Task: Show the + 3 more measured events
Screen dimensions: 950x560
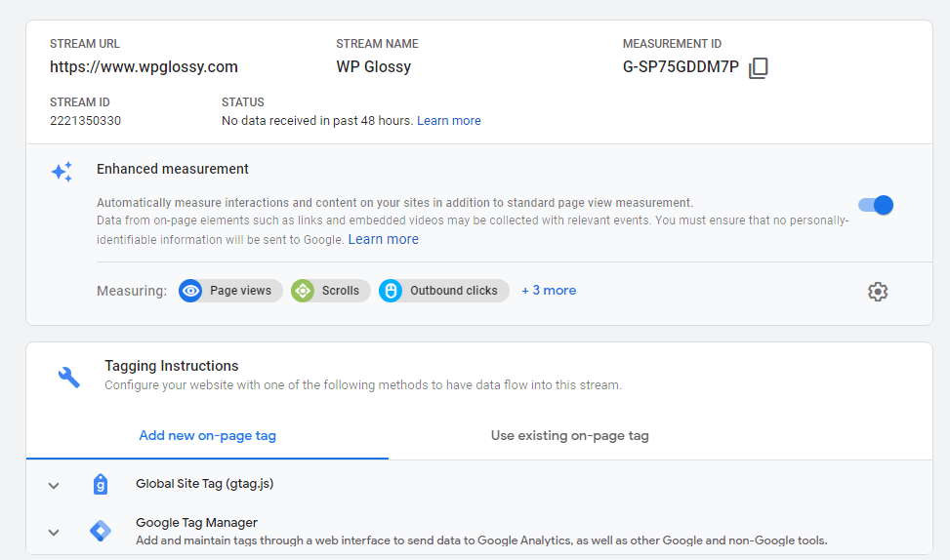Action: tap(549, 291)
